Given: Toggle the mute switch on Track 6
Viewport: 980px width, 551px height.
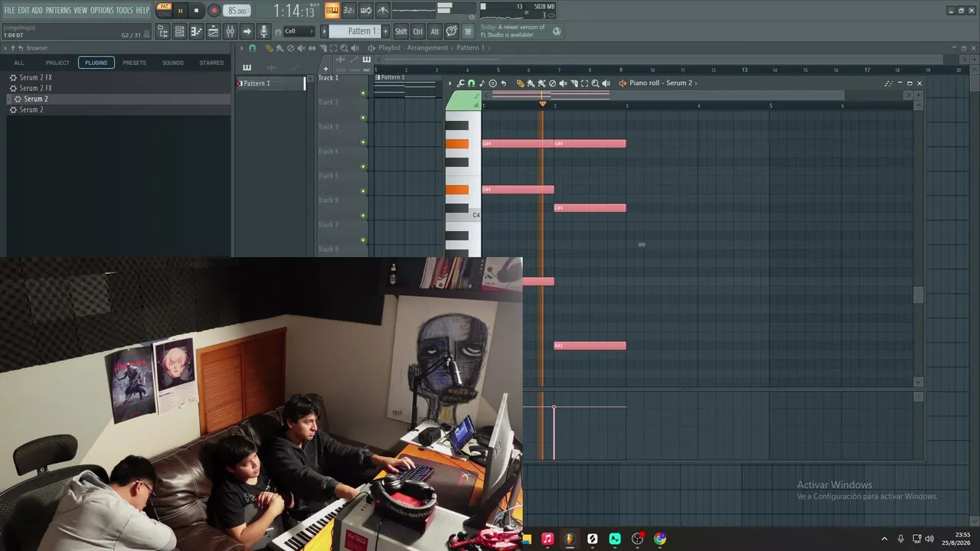Looking at the screenshot, I should coord(363,216).
